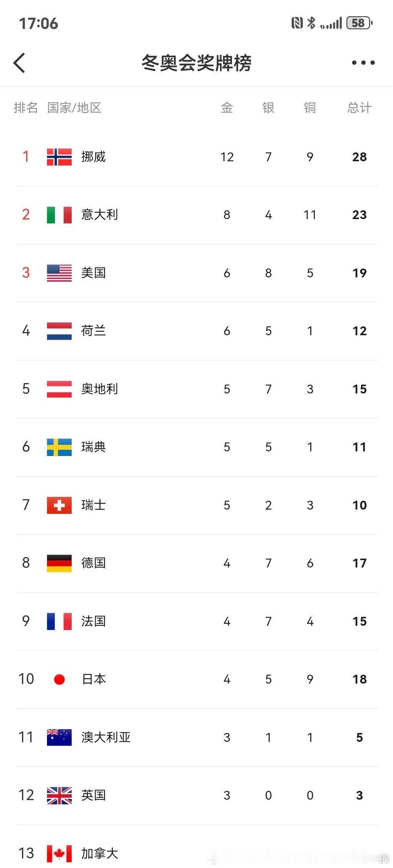Tap the Italy flag icon
The width and height of the screenshot is (393, 868).
click(59, 215)
